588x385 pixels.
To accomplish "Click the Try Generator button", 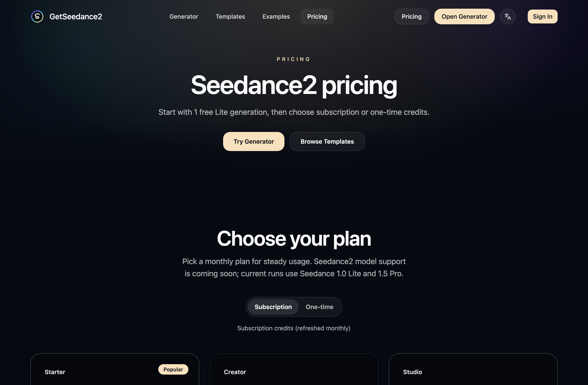I will (254, 141).
